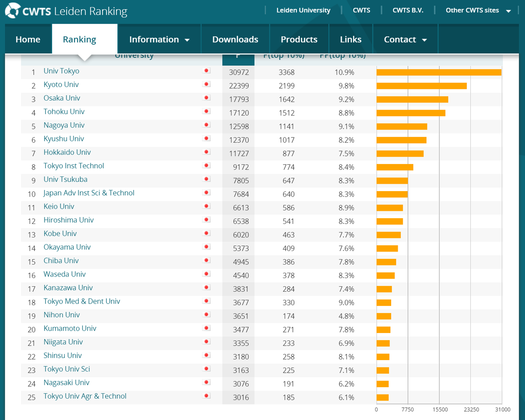Open the Tohoku Univ link
The image size is (525, 420).
tap(64, 112)
